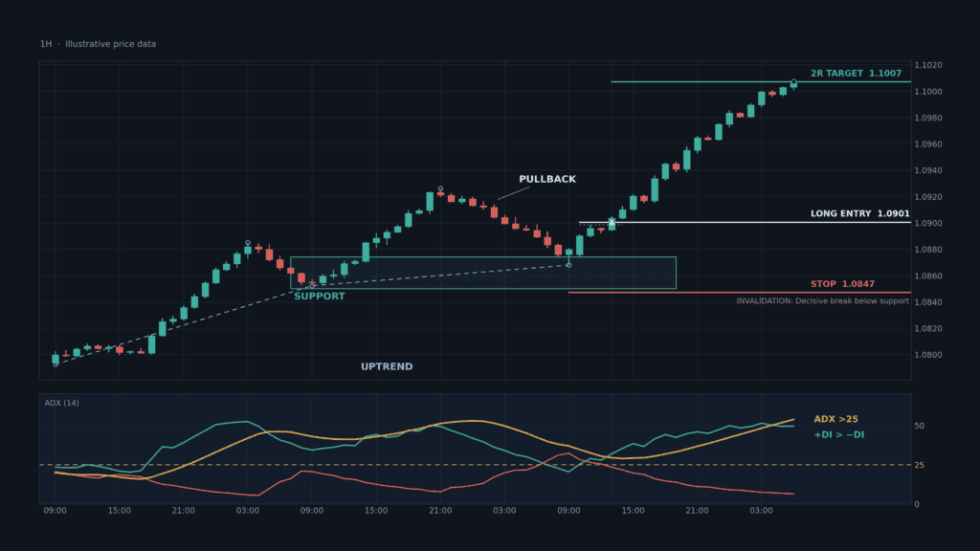Viewport: 980px width, 551px height.
Task: Click the dashed 25 threshold line in ADX panel
Action: 475,465
